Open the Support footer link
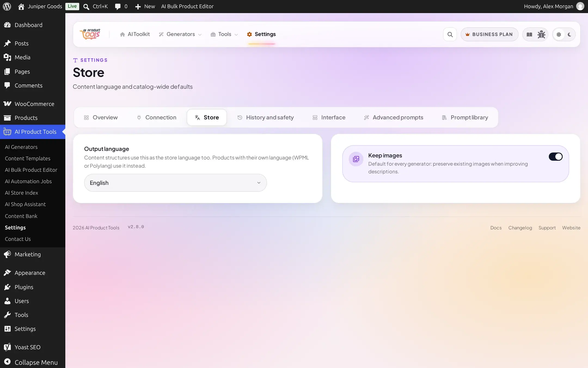 [547, 228]
